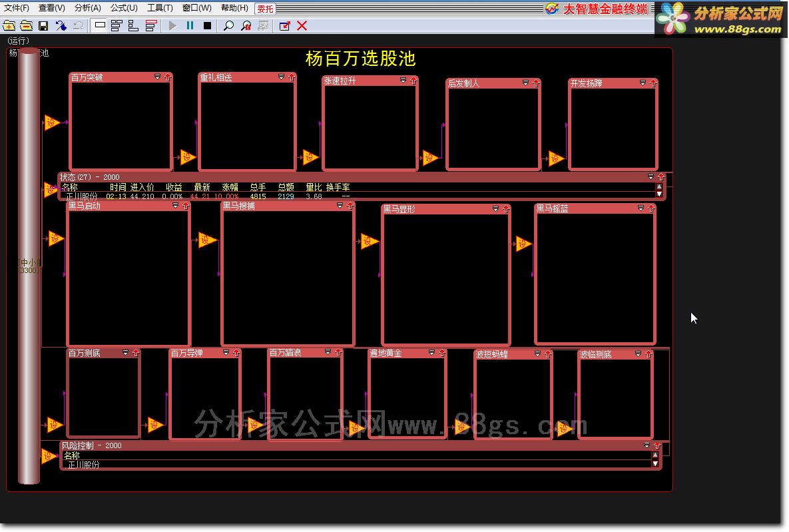
Task: Click the save floppy disk icon
Action: pos(43,26)
